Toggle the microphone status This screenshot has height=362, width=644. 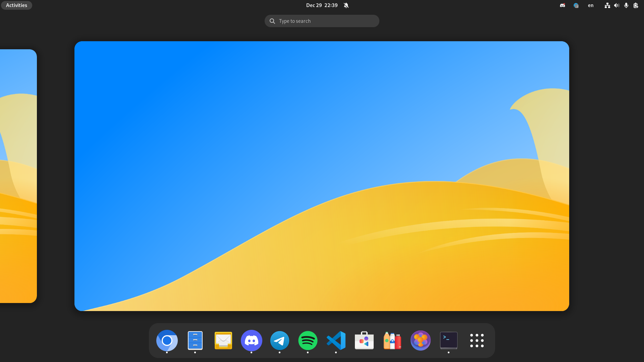tap(626, 5)
